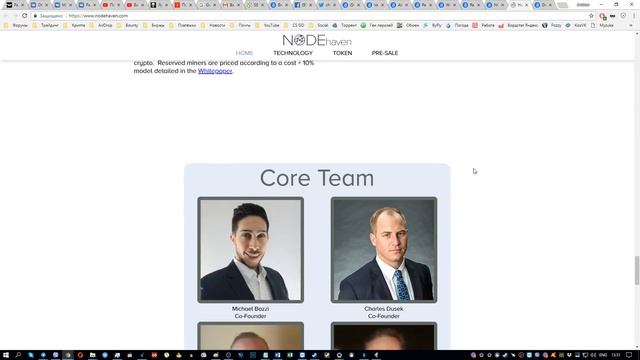Reload the page with the refresh icon

point(24,16)
